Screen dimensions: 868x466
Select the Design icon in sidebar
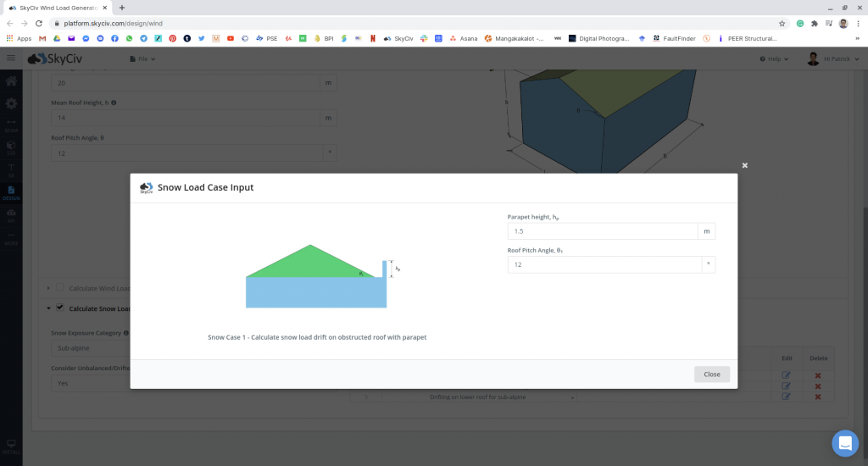(x=11, y=191)
